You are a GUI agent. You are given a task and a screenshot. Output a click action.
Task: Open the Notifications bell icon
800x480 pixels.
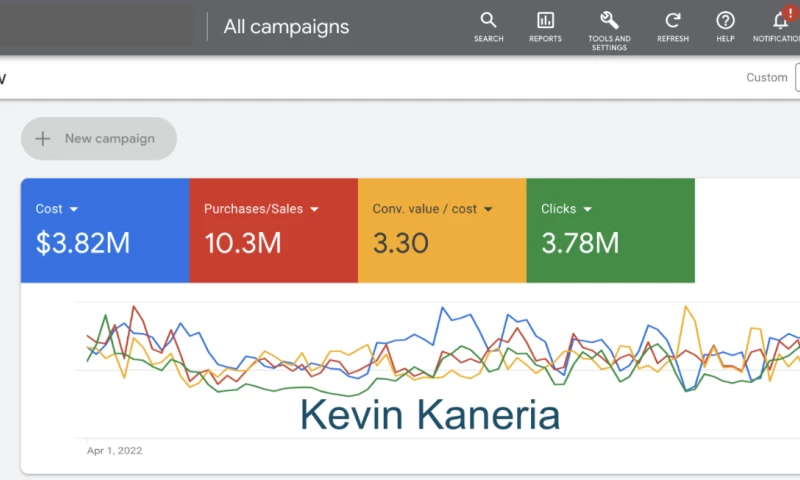pos(781,22)
